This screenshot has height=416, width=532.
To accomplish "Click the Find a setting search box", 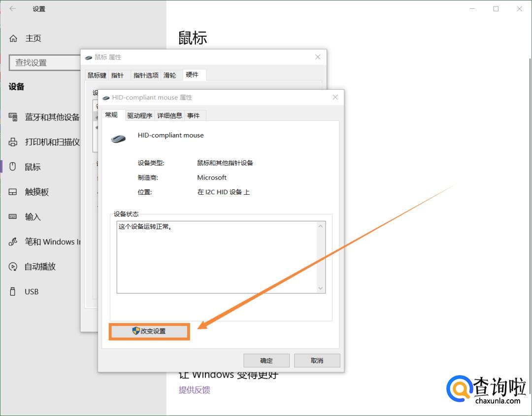I will click(44, 63).
